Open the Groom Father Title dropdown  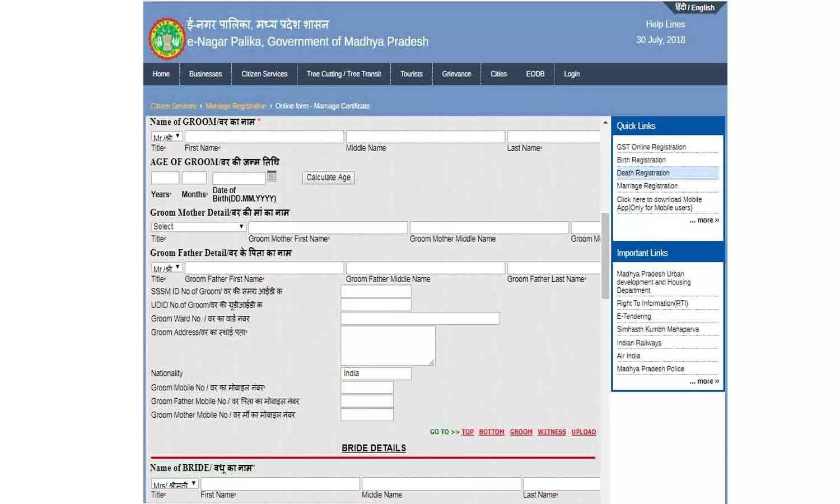tap(166, 267)
